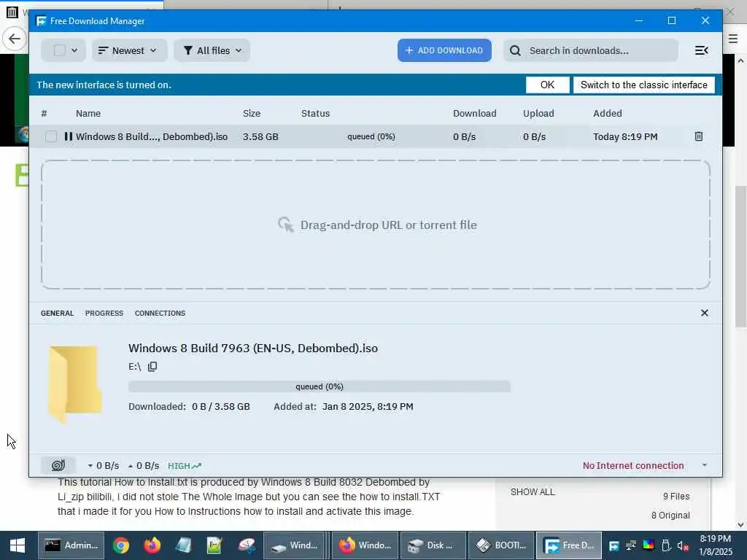
Task: Sort by the Status column header
Action: coord(315,113)
